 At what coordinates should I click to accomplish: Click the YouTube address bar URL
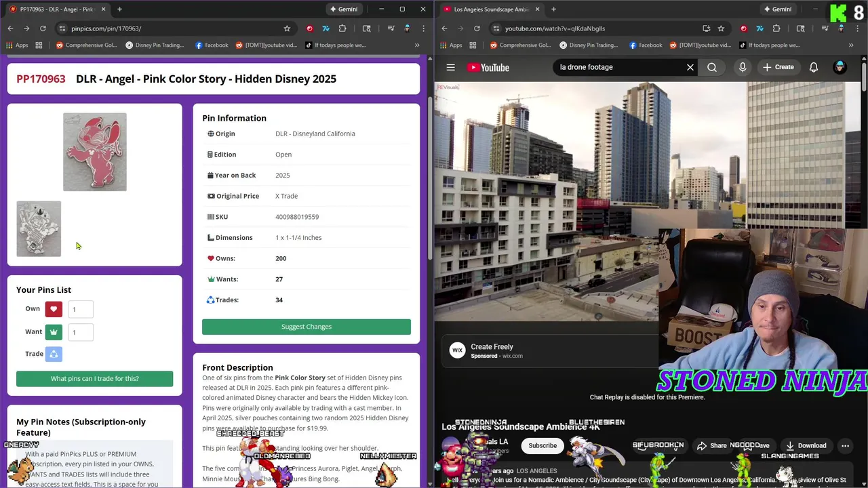(555, 28)
